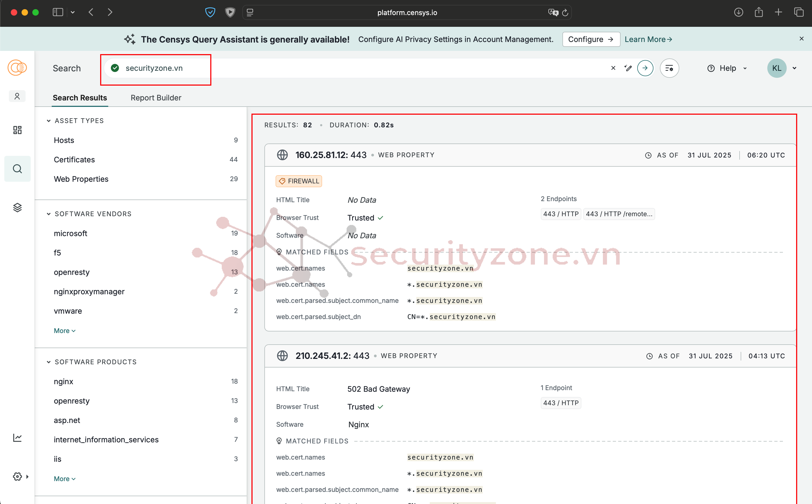Open the collections layers sidebar icon
This screenshot has width=812, height=504.
pyautogui.click(x=17, y=207)
